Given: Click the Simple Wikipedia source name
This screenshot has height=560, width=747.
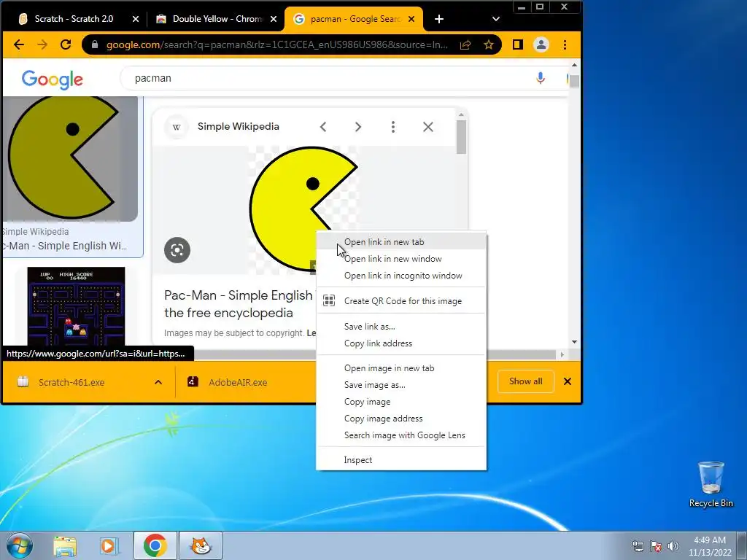Looking at the screenshot, I should 239,127.
